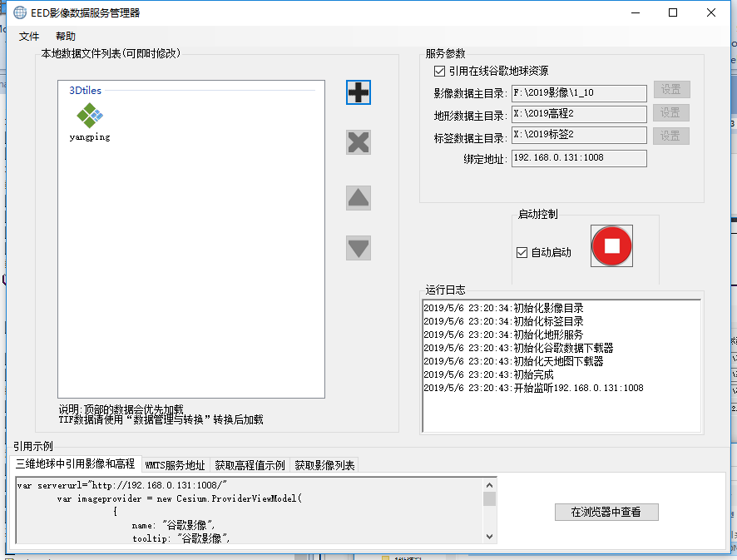Click the globe app icon in title bar
This screenshot has width=737, height=560.
[x=20, y=12]
